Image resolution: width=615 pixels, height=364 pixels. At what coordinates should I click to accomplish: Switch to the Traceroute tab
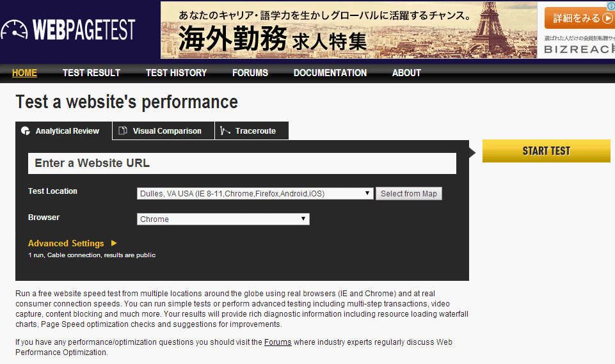click(x=252, y=131)
